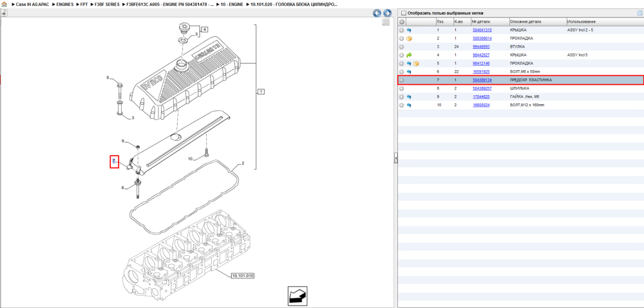Select 'ПРЕДОХР. ПЛАСТИНКА' description cell
The height and width of the screenshot is (308, 644).
pos(531,80)
